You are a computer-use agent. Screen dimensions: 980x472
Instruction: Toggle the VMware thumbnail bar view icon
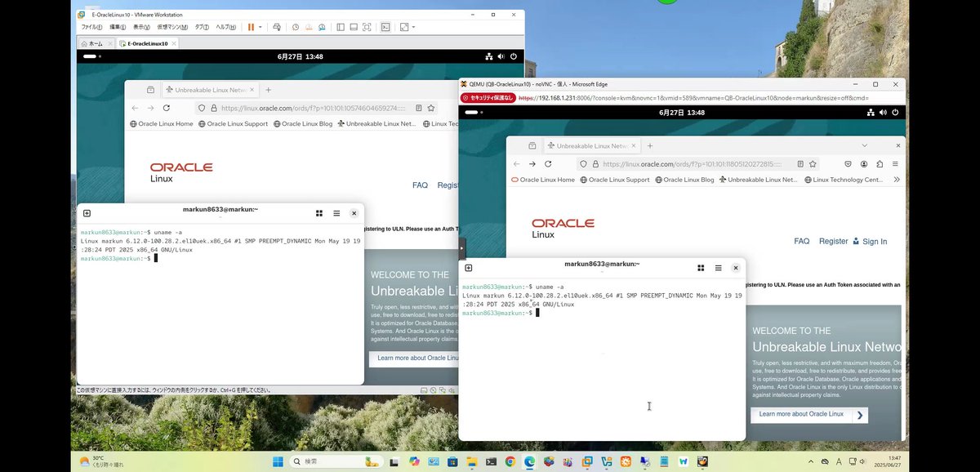[x=353, y=27]
